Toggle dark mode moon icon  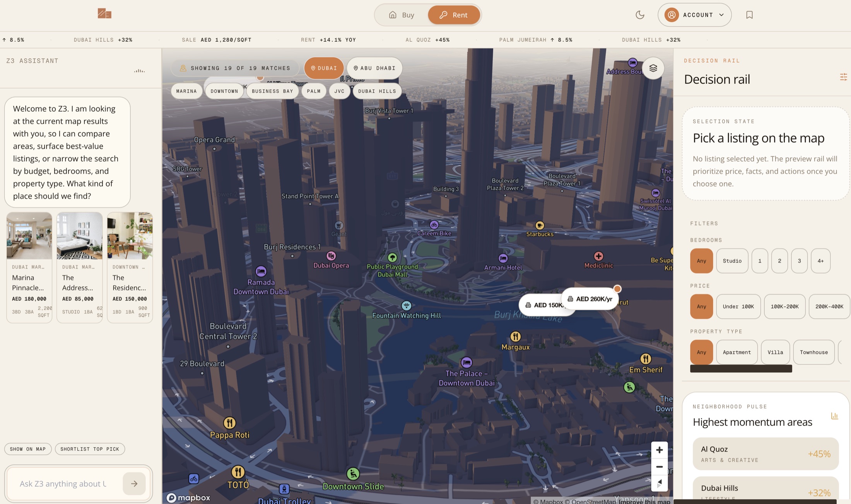click(x=640, y=15)
